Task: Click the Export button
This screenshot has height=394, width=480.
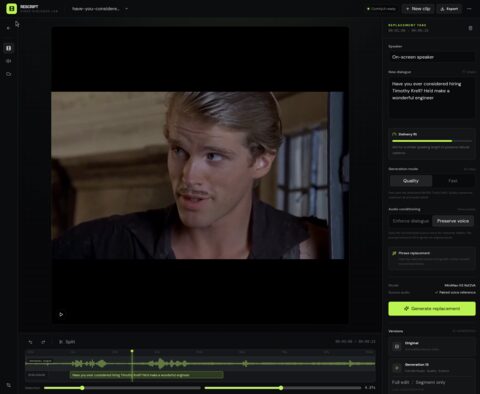Action: pyautogui.click(x=449, y=9)
